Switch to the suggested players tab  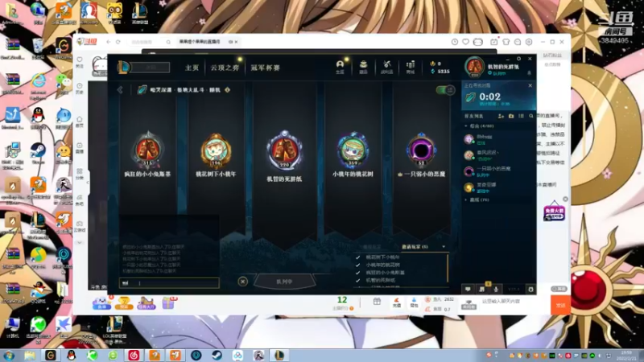[372, 247]
